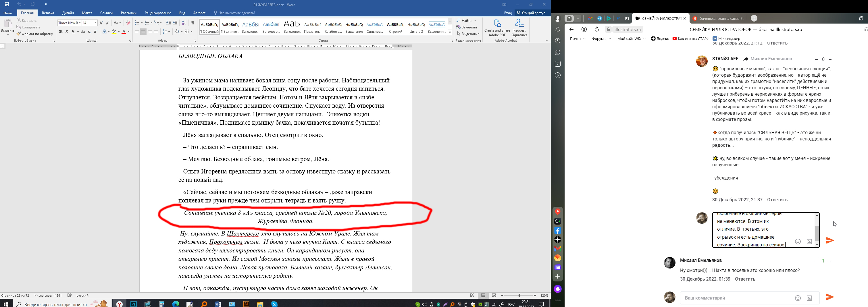
Task: Switch to the Вставка ribbon tab
Action: click(48, 13)
